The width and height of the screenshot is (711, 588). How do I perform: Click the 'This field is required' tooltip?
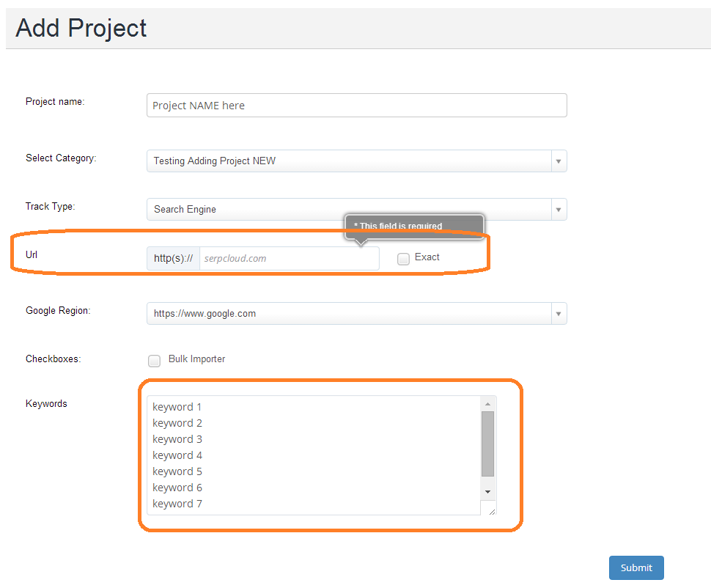click(414, 226)
